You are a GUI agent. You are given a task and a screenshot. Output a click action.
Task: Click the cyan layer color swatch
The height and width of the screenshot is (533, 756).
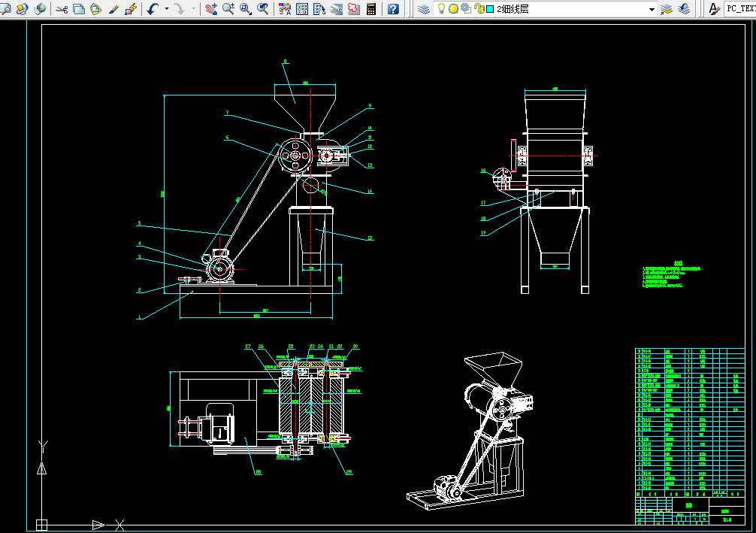coord(490,9)
